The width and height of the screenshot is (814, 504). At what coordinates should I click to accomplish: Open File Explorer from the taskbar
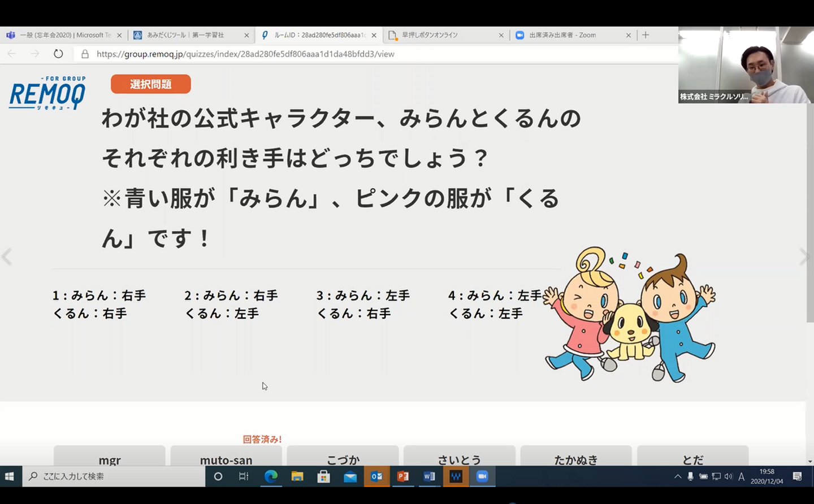[x=297, y=476]
